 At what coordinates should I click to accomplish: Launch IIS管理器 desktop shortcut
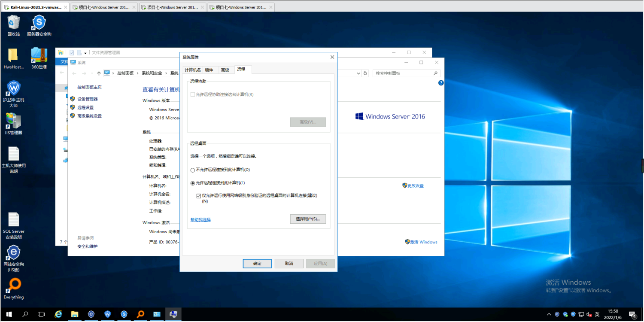tap(14, 124)
